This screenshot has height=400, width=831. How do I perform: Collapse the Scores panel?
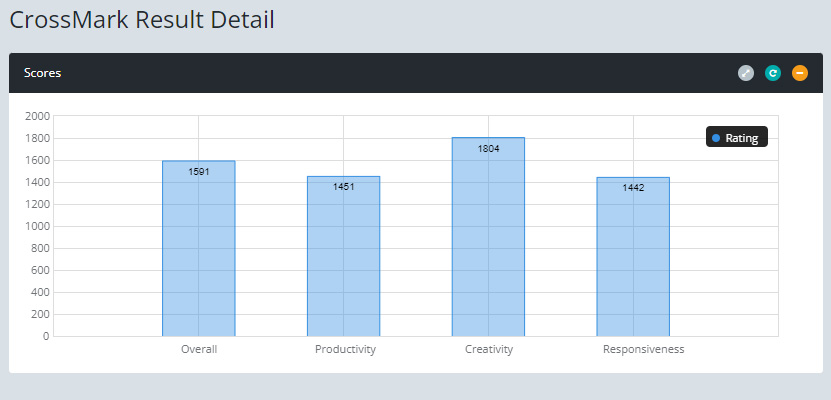click(800, 73)
